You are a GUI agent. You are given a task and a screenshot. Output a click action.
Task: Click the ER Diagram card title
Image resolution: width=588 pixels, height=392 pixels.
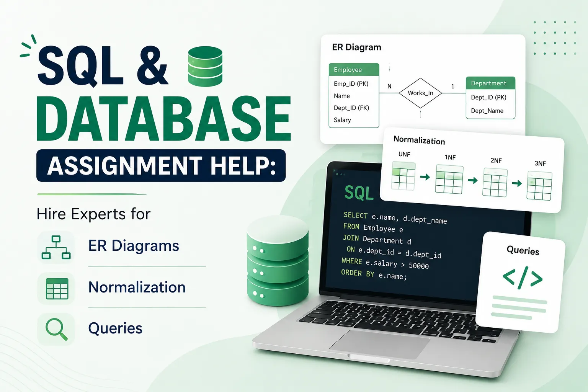[356, 47]
